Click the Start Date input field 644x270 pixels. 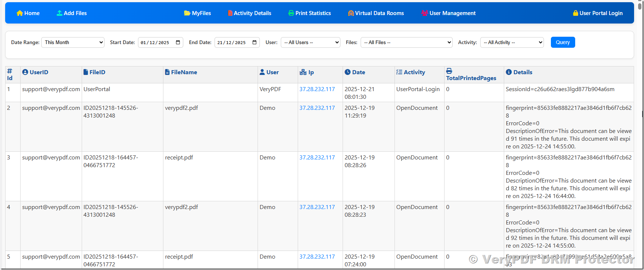[x=160, y=42]
